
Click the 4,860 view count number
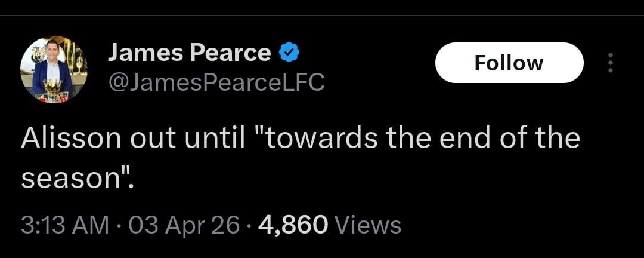pos(292,225)
